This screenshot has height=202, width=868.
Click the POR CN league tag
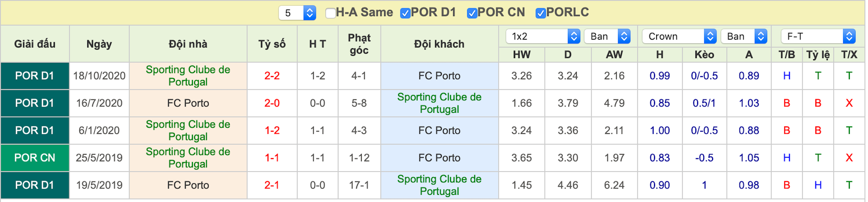[35, 158]
